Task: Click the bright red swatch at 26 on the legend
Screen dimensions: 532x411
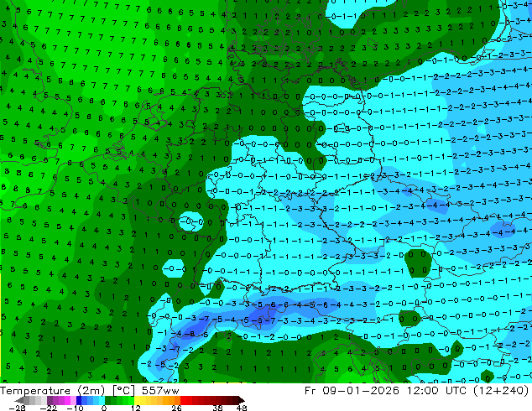Action: (x=183, y=400)
